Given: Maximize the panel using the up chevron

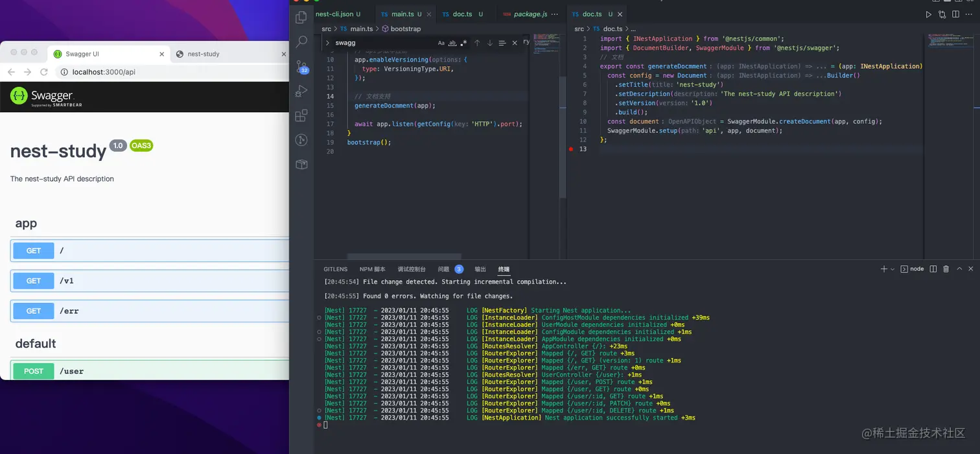Looking at the screenshot, I should (x=959, y=269).
